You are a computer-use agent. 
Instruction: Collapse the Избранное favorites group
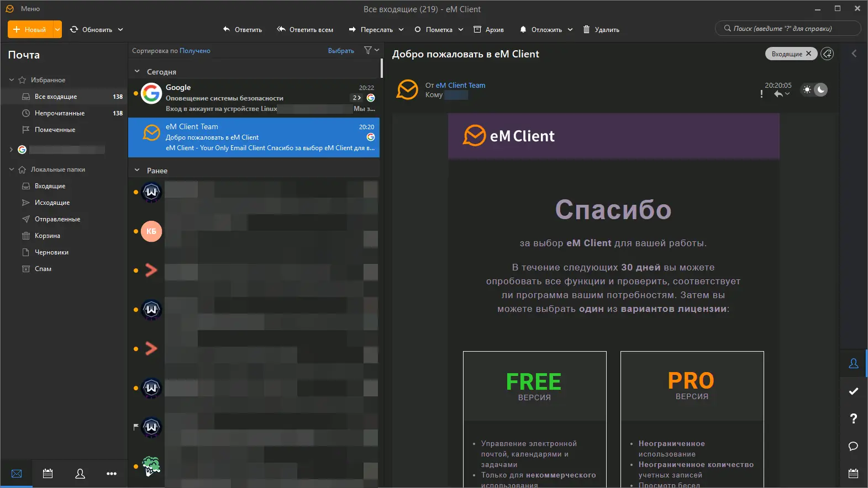click(12, 80)
